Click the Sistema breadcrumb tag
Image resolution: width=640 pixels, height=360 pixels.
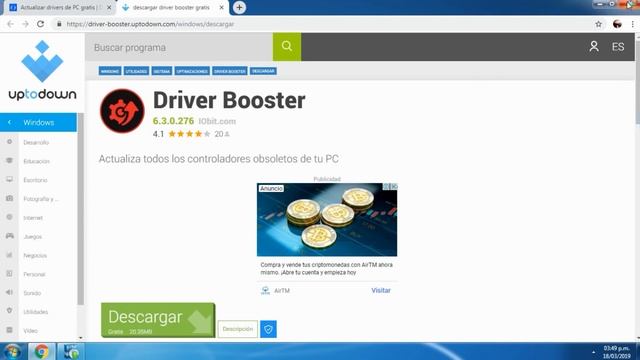coord(162,71)
